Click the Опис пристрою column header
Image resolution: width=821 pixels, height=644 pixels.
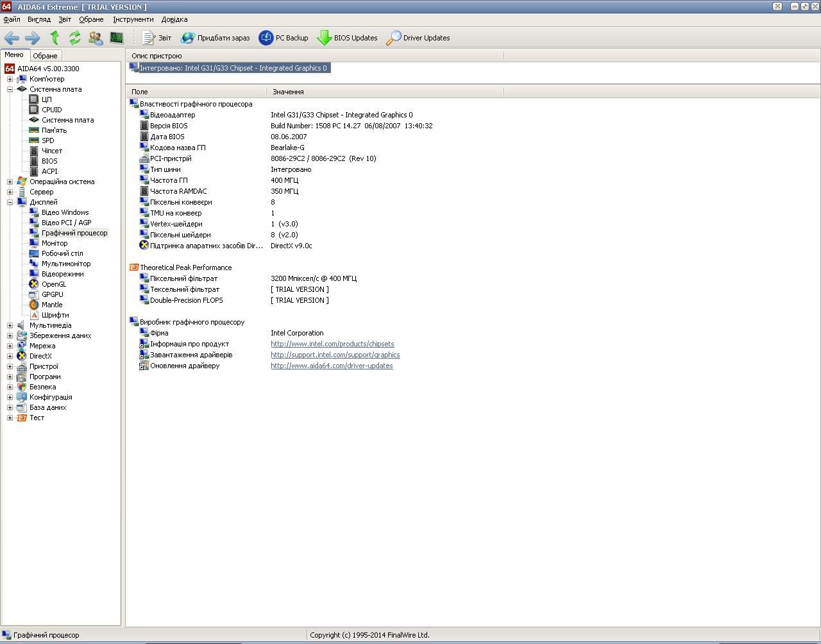pyautogui.click(x=314, y=56)
